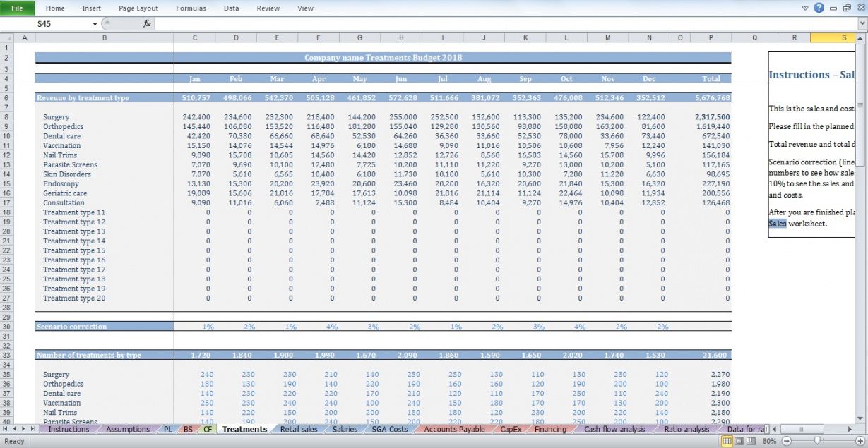The width and height of the screenshot is (868, 448).
Task: Expand the formula bar
Action: point(862,23)
